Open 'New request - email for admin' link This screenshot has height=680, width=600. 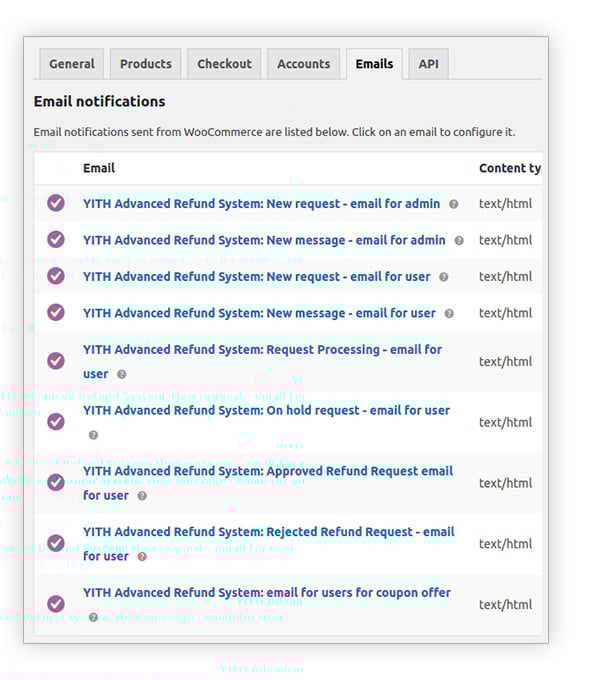(x=261, y=204)
